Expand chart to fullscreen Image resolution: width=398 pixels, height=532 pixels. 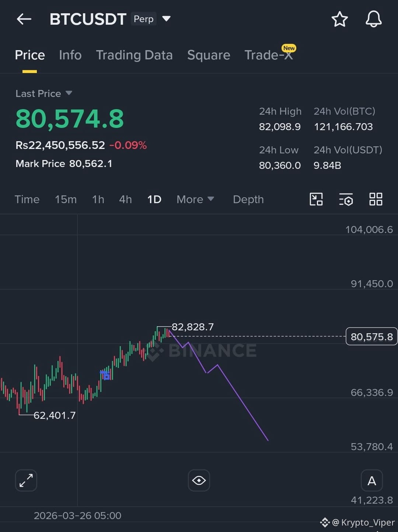tap(26, 480)
